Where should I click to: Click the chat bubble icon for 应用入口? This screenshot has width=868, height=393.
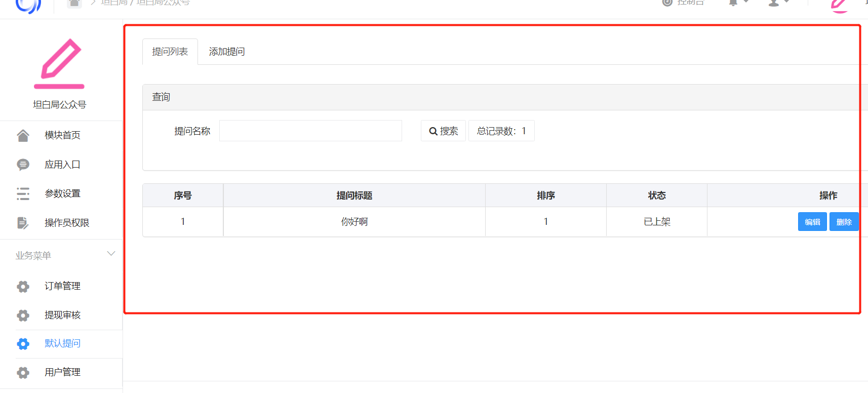23,165
